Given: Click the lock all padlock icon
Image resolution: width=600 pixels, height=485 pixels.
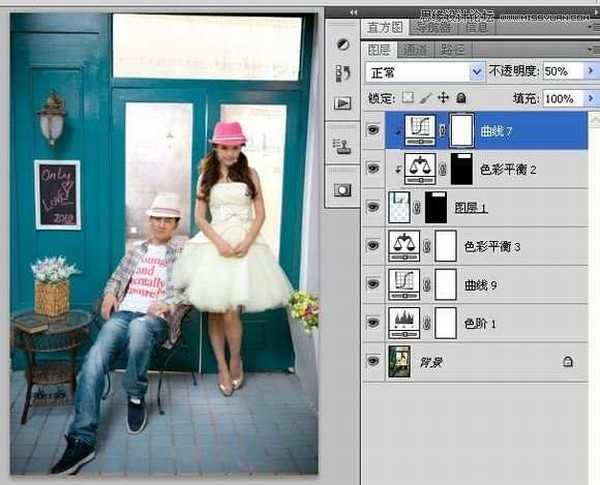Looking at the screenshot, I should 461,99.
